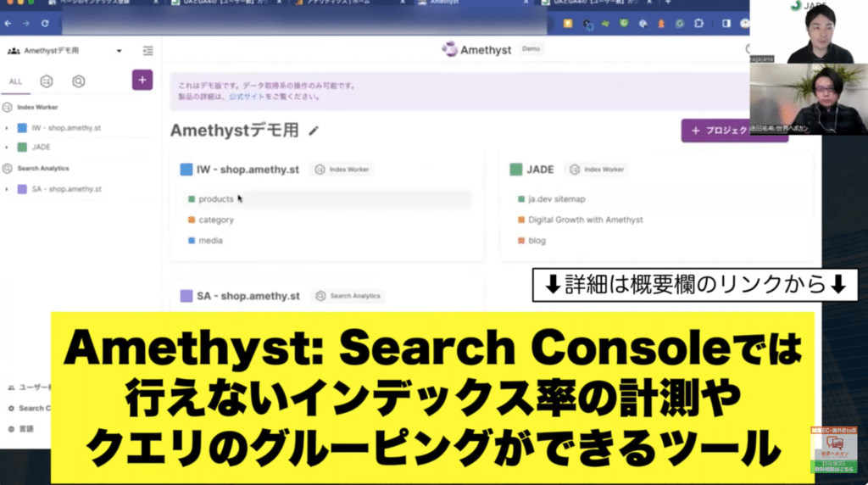Open the category item in IW card
The image size is (868, 485).
click(216, 220)
